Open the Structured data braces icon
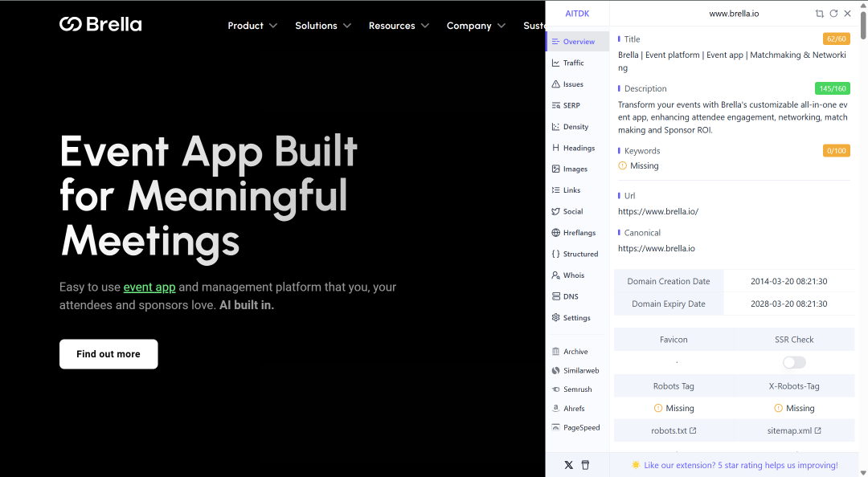Image resolution: width=868 pixels, height=477 pixels. click(x=556, y=254)
